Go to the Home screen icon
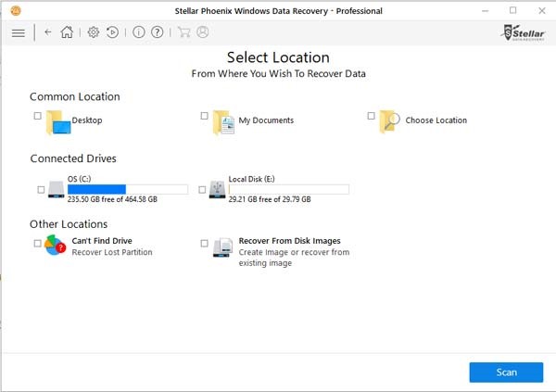Viewport: 556px width, 392px height. [x=67, y=32]
